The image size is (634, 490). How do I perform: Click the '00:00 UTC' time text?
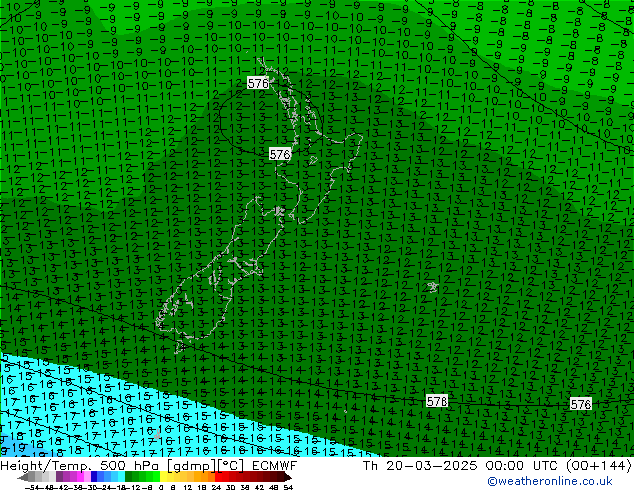pyautogui.click(x=524, y=465)
